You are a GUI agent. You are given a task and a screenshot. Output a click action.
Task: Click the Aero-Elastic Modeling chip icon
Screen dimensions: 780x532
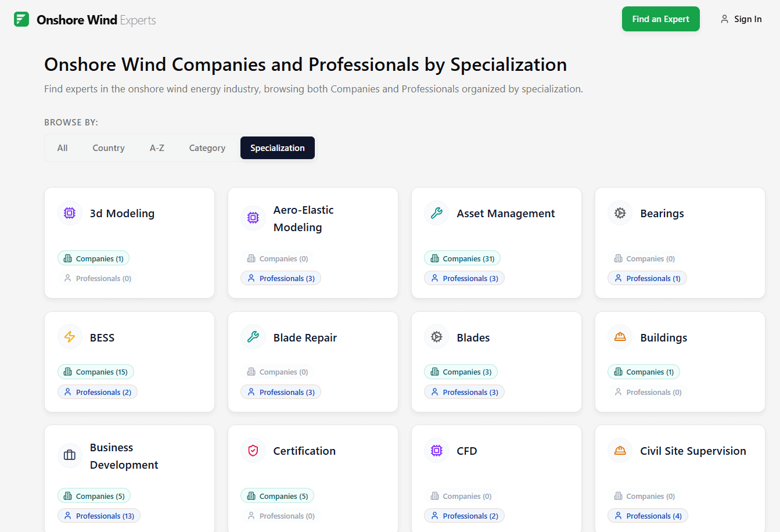(253, 218)
